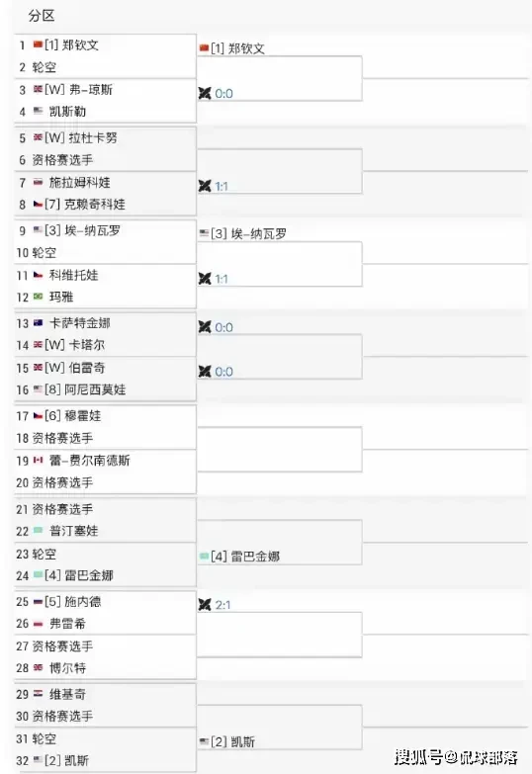Image resolution: width=532 pixels, height=774 pixels.
Task: Select player [5] 施内德 in draw
Action: pos(72,601)
